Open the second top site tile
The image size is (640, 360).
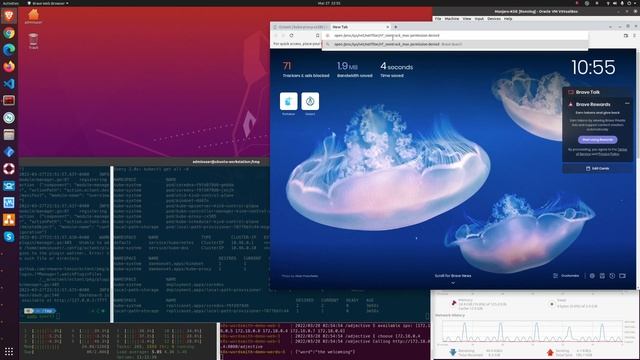(310, 101)
